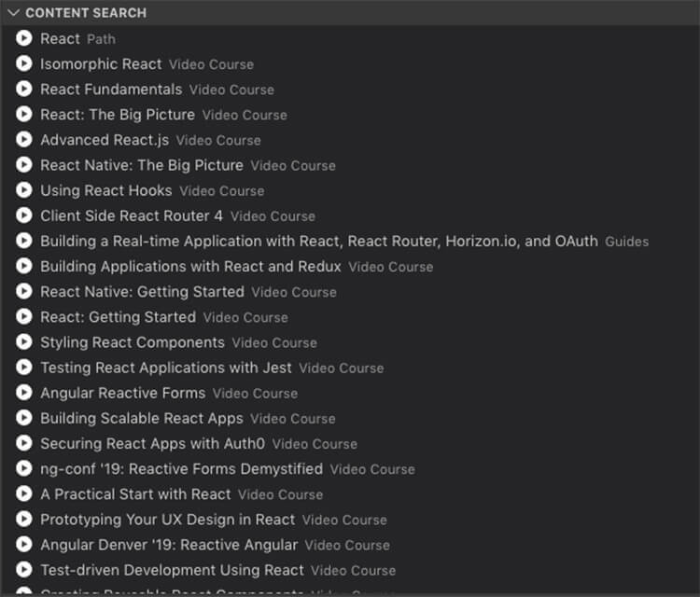Screen dimensions: 700x597
Task: Select Test-driven Development Using React course
Action: click(x=217, y=570)
